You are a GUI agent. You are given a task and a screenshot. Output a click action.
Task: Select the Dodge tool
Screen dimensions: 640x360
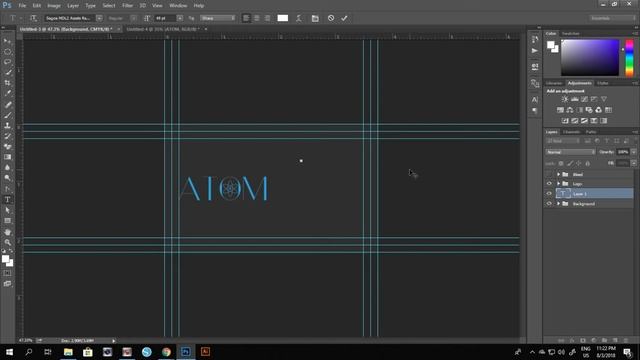click(x=7, y=178)
